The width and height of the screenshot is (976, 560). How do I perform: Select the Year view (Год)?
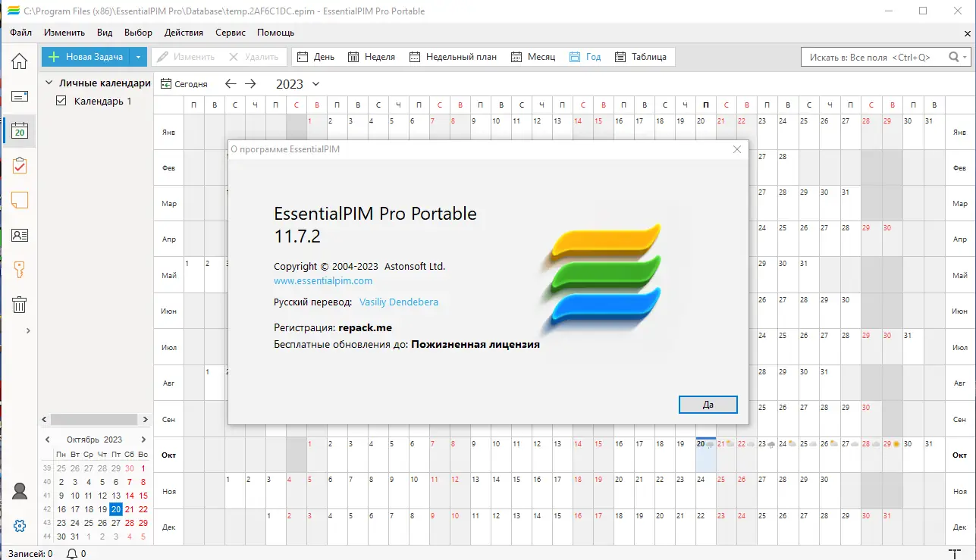point(585,57)
